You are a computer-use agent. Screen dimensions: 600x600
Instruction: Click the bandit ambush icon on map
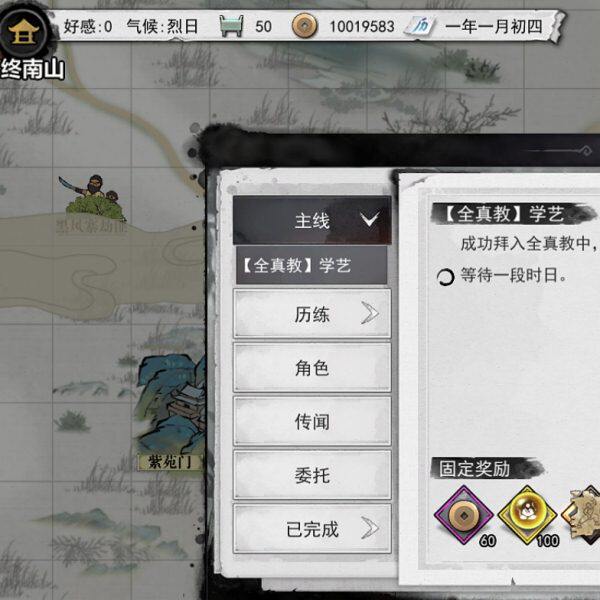pyautogui.click(x=93, y=198)
